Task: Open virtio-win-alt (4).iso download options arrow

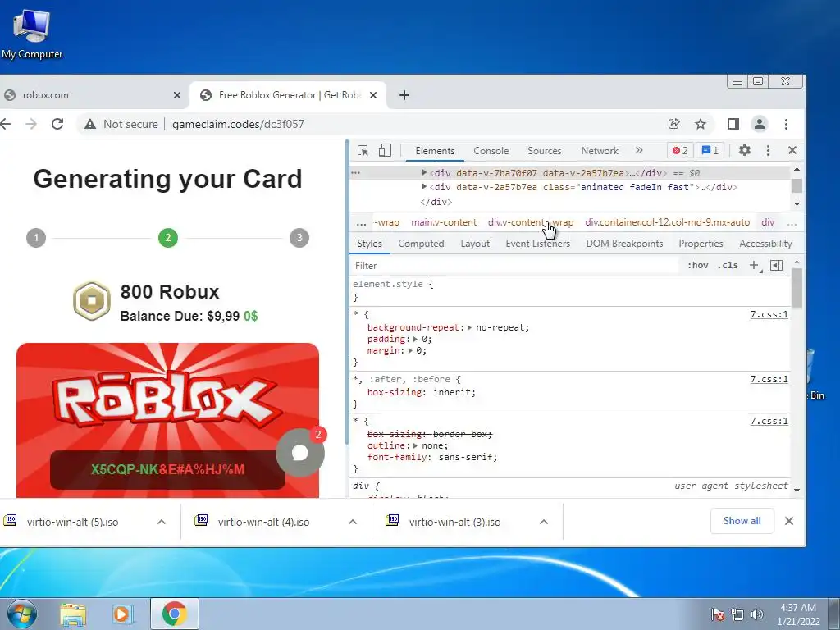Action: pos(353,522)
